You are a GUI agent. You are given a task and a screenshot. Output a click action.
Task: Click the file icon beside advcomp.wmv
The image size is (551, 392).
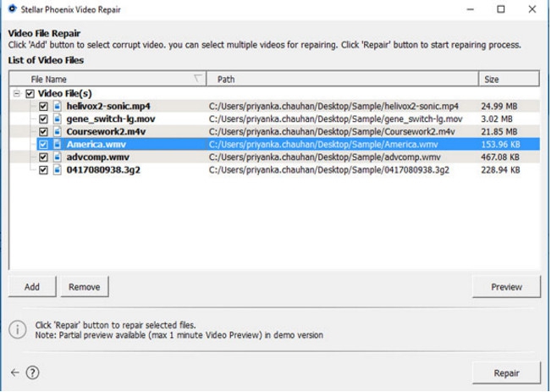58,157
